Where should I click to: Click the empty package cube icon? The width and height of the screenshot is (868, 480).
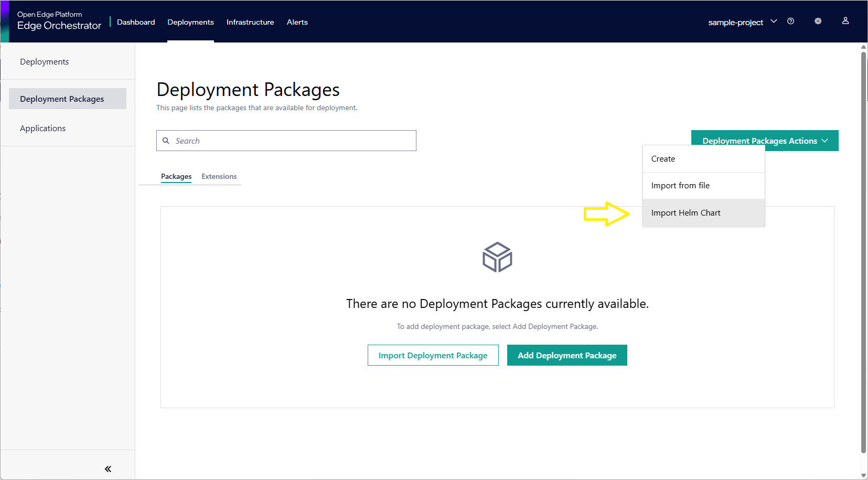tap(497, 257)
